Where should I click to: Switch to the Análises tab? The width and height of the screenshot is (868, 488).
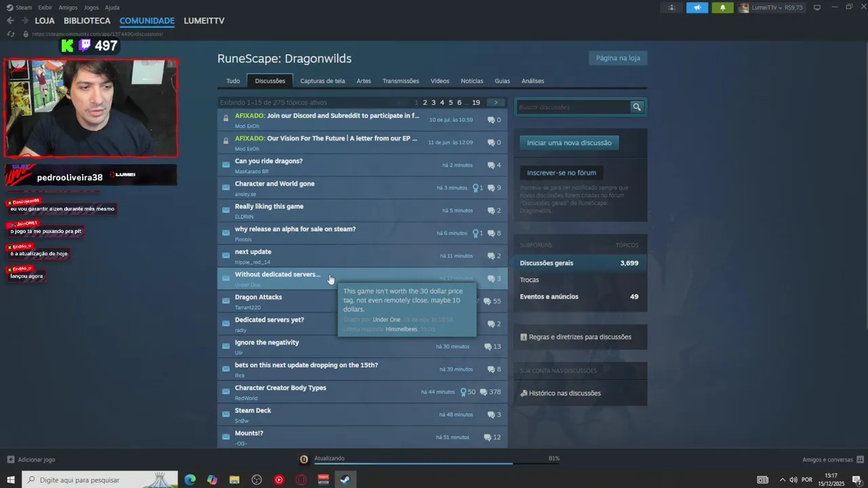pos(533,81)
